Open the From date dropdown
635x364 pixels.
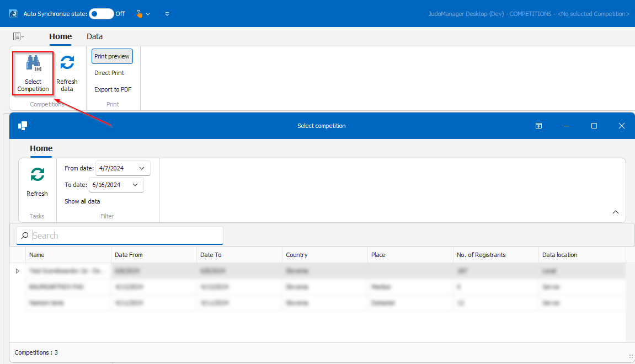coord(142,168)
